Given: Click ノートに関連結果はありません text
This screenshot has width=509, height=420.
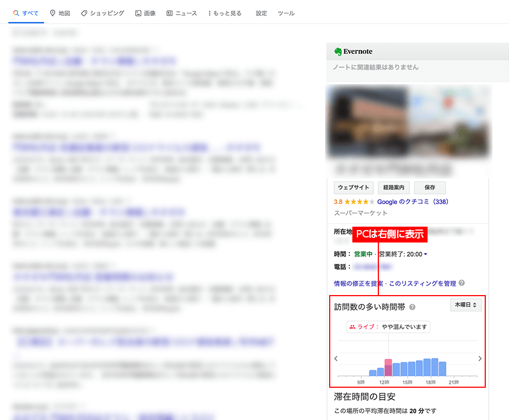Looking at the screenshot, I should click(376, 67).
